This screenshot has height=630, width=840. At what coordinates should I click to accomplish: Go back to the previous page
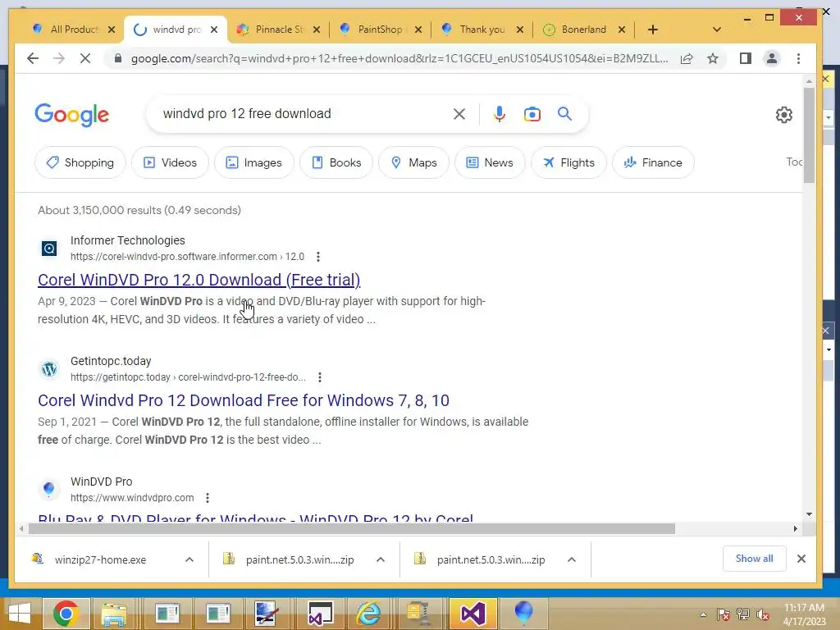pos(33,58)
